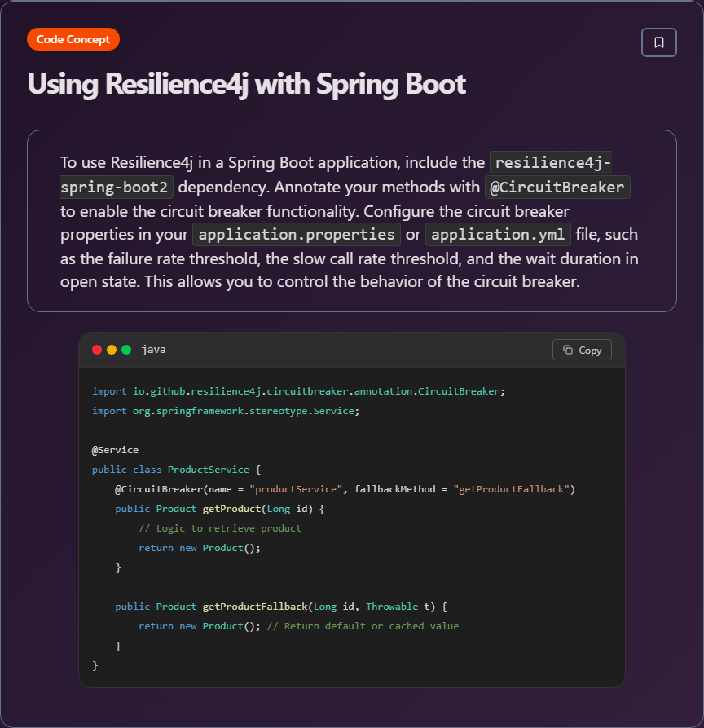Image resolution: width=704 pixels, height=728 pixels.
Task: Expand the explanation card below the title
Action: click(x=350, y=220)
